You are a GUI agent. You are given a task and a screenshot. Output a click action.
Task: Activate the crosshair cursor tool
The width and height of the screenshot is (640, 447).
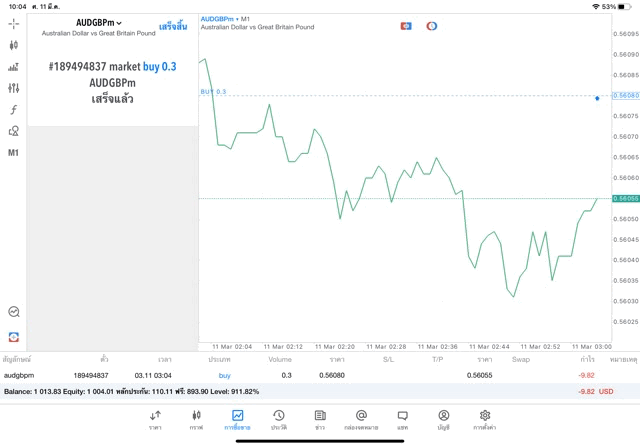coord(13,23)
